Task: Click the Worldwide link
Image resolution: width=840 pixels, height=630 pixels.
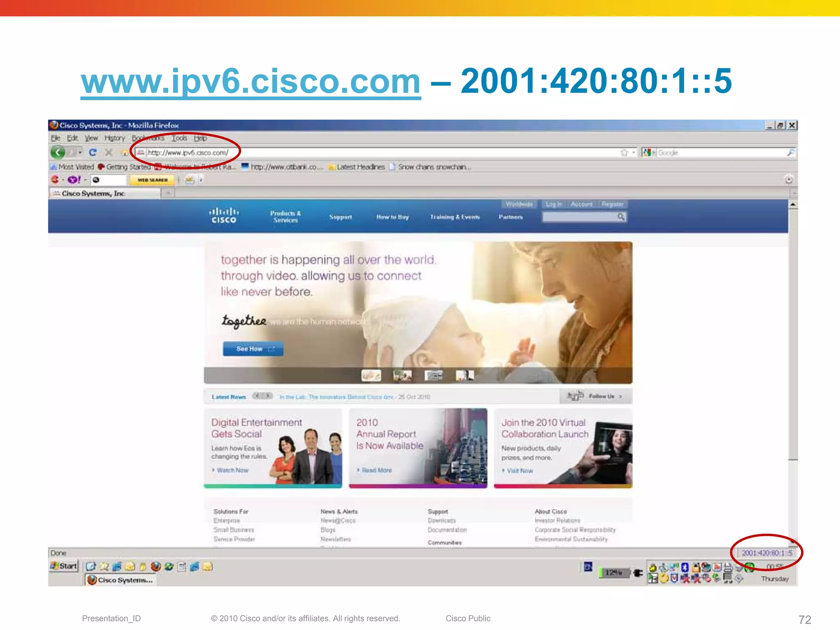Action: click(x=519, y=204)
